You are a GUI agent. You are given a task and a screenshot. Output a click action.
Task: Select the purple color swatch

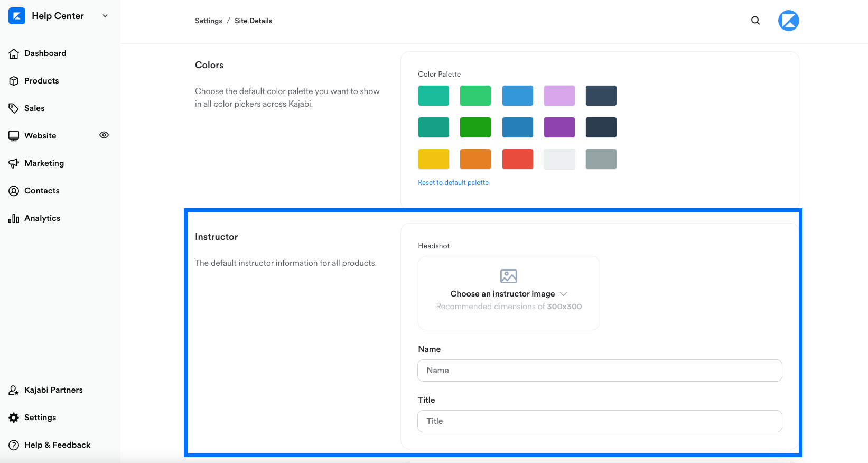[559, 127]
